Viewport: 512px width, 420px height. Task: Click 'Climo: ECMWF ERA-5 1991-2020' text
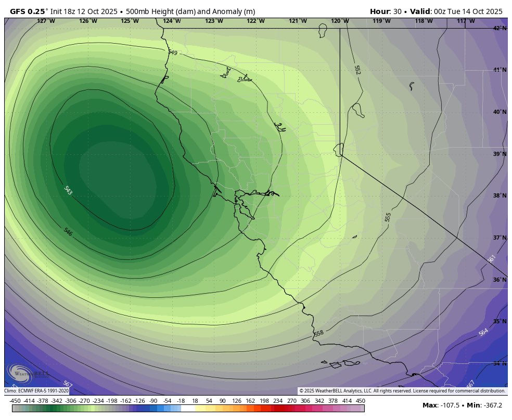36,391
